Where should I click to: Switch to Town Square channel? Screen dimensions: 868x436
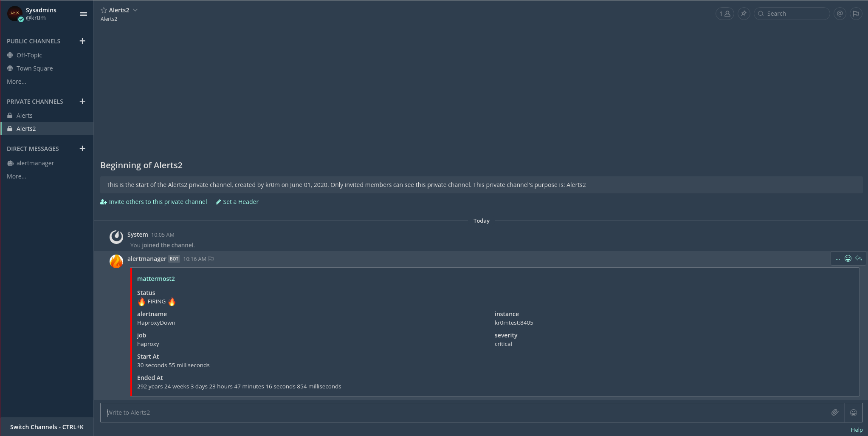click(34, 68)
